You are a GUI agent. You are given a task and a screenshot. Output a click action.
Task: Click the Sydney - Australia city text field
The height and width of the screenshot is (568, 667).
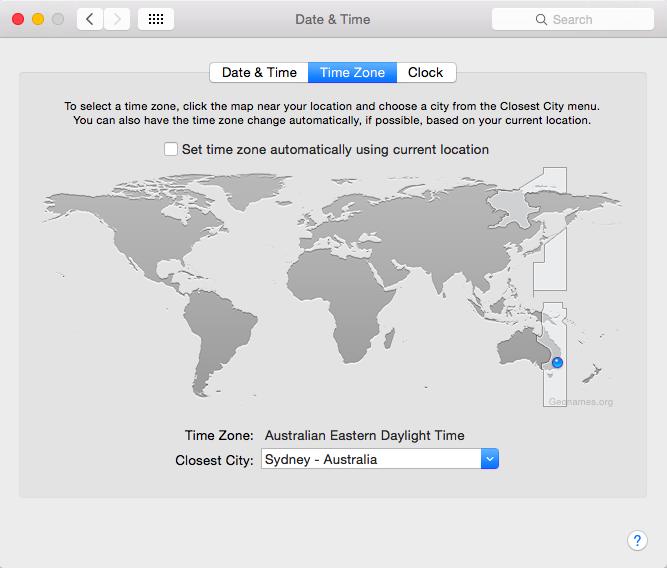[x=370, y=459]
